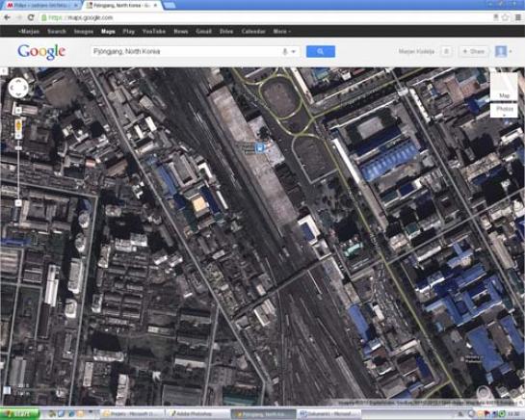Screen dimensions: 525x420
Task: Click the pan compass control on the map
Action: [18, 88]
